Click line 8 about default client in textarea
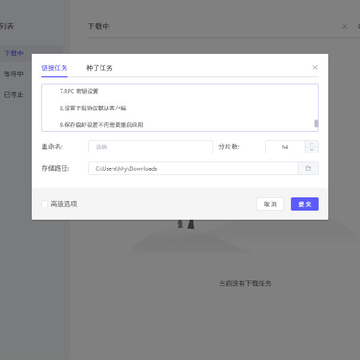 (x=93, y=108)
